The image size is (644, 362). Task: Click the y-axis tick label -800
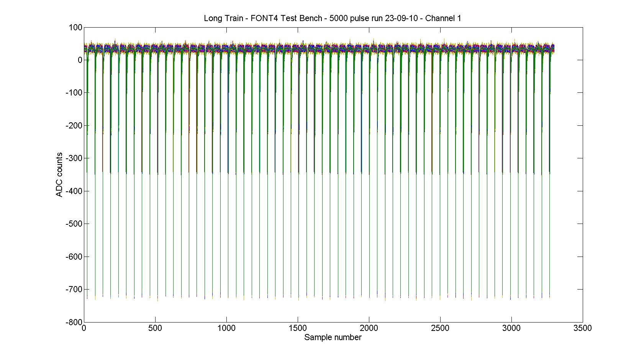point(74,322)
